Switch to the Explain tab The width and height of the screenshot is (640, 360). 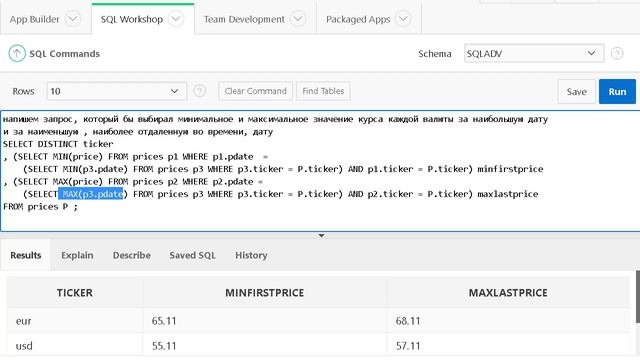77,255
